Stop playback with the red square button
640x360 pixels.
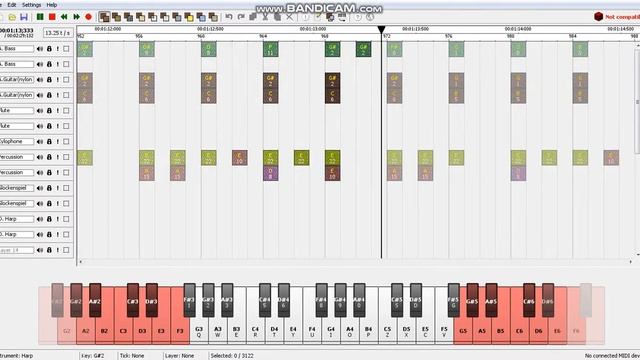[52, 17]
